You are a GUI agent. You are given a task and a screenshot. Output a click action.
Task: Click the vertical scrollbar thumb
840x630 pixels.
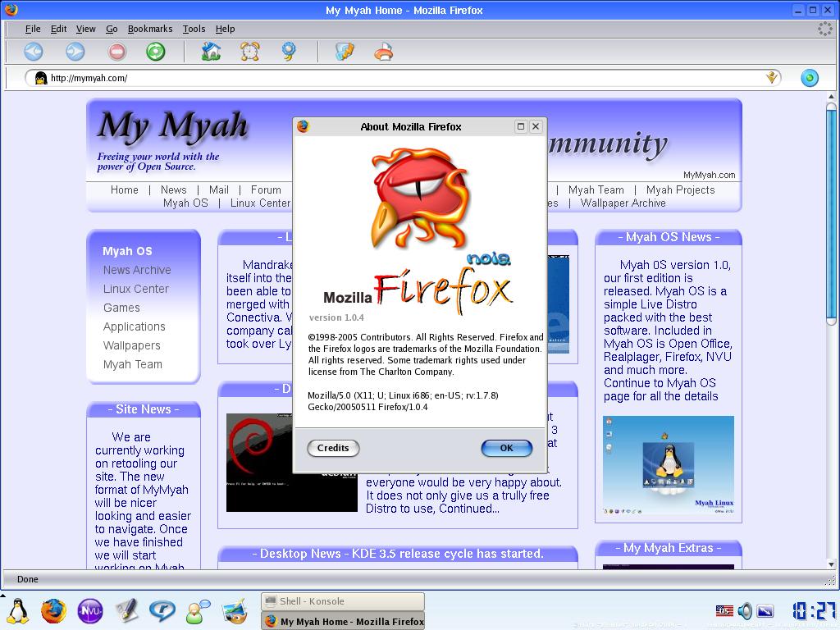tap(831, 213)
